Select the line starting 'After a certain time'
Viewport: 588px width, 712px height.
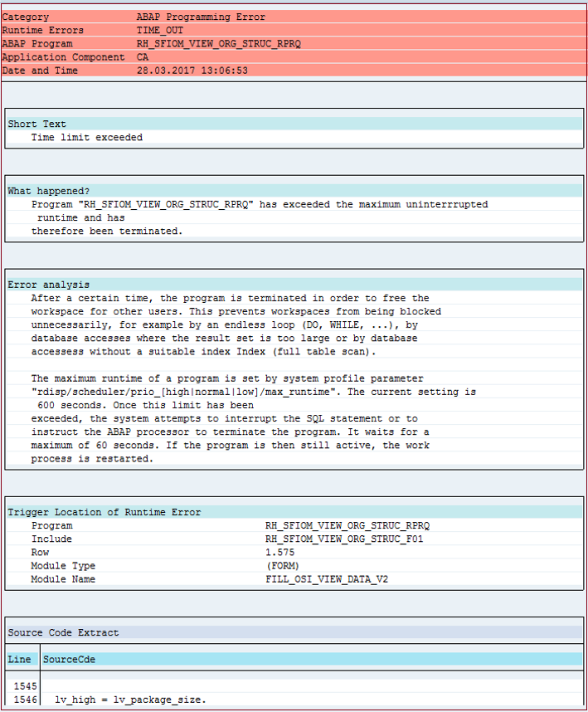click(x=230, y=299)
